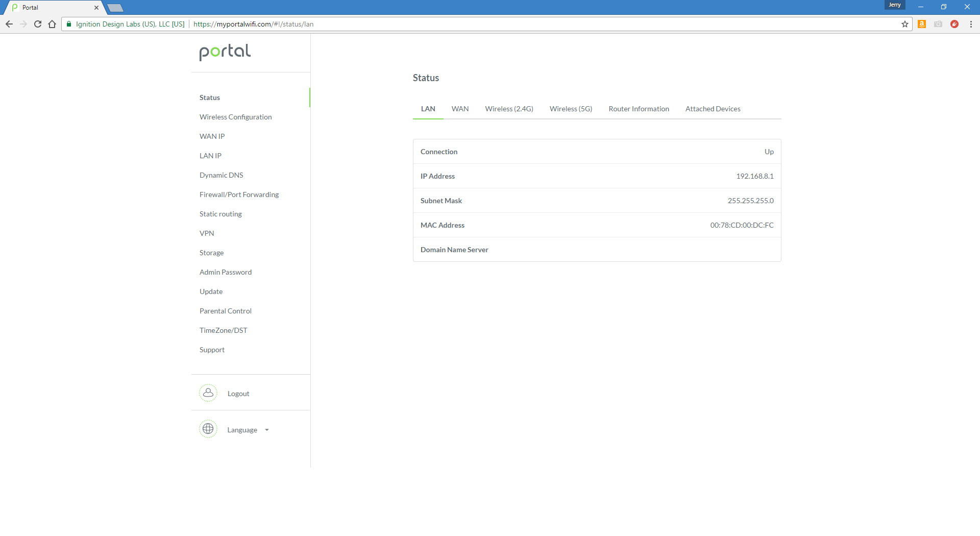The image size is (980, 536).
Task: Click the Status page heading
Action: pos(426,78)
